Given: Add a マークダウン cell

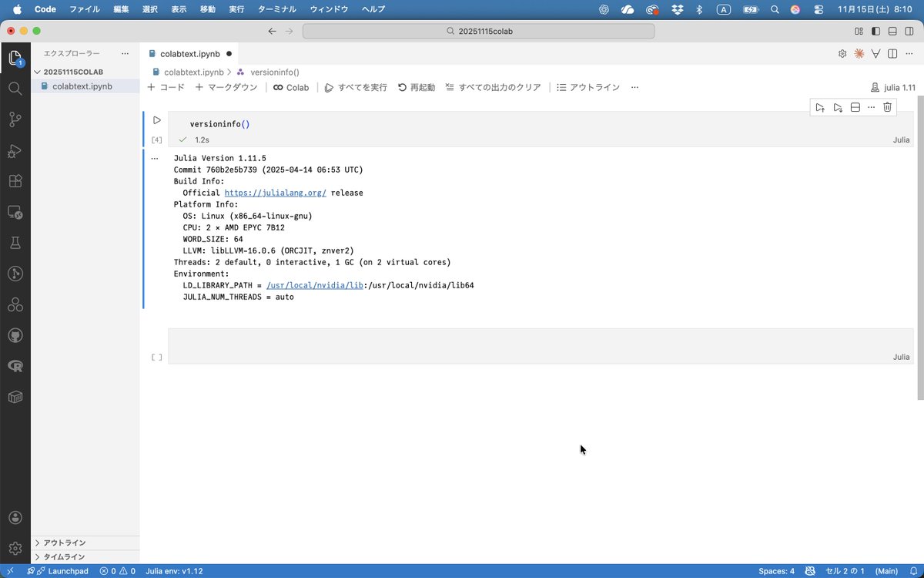Looking at the screenshot, I should coord(226,87).
